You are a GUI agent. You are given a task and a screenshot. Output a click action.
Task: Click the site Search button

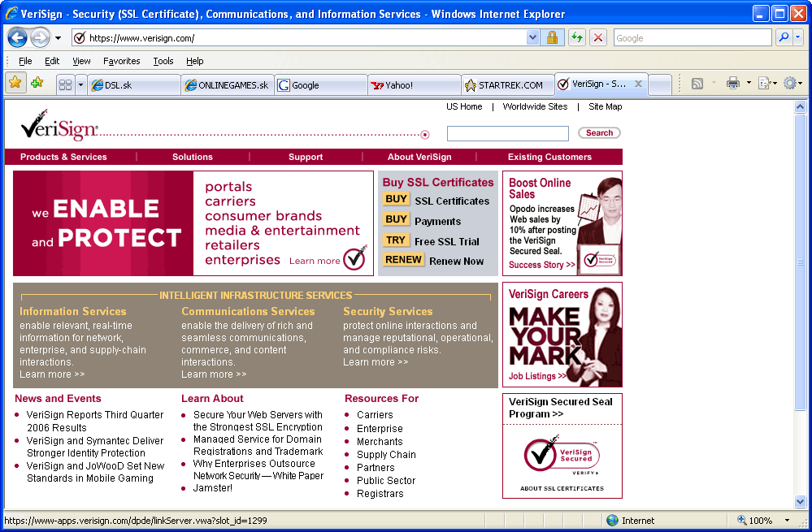tap(599, 133)
